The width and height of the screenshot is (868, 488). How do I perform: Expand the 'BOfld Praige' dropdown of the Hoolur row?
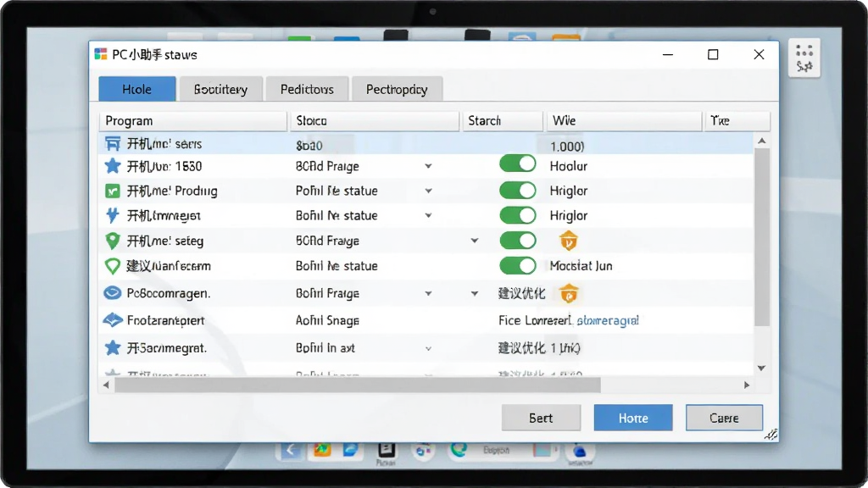point(428,166)
